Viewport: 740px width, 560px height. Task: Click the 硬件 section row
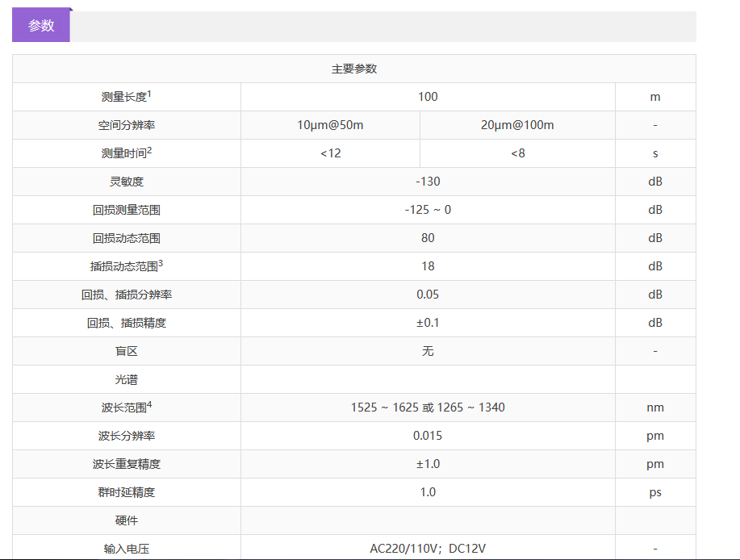pyautogui.click(x=126, y=520)
